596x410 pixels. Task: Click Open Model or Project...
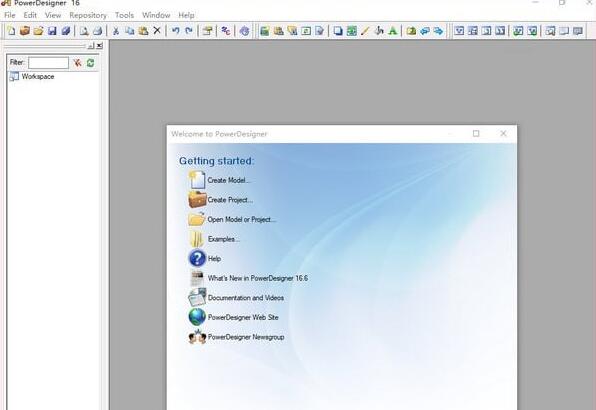[x=241, y=220]
